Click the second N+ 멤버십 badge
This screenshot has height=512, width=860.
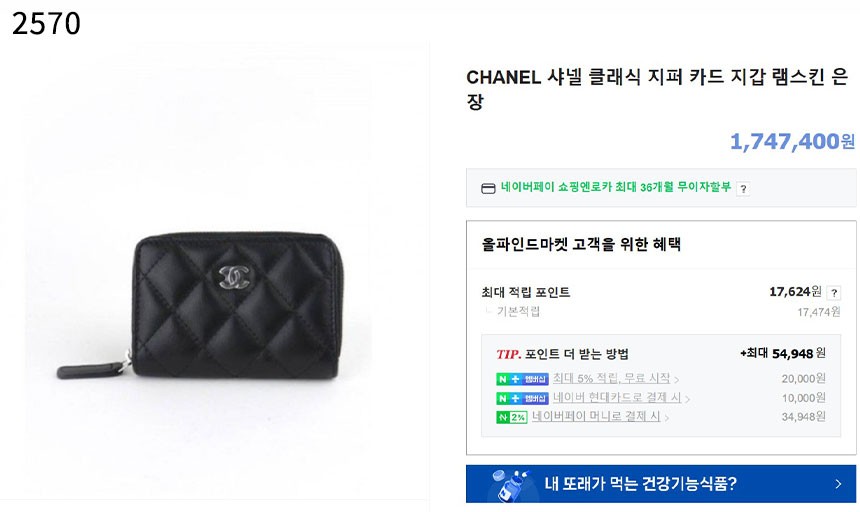522,398
